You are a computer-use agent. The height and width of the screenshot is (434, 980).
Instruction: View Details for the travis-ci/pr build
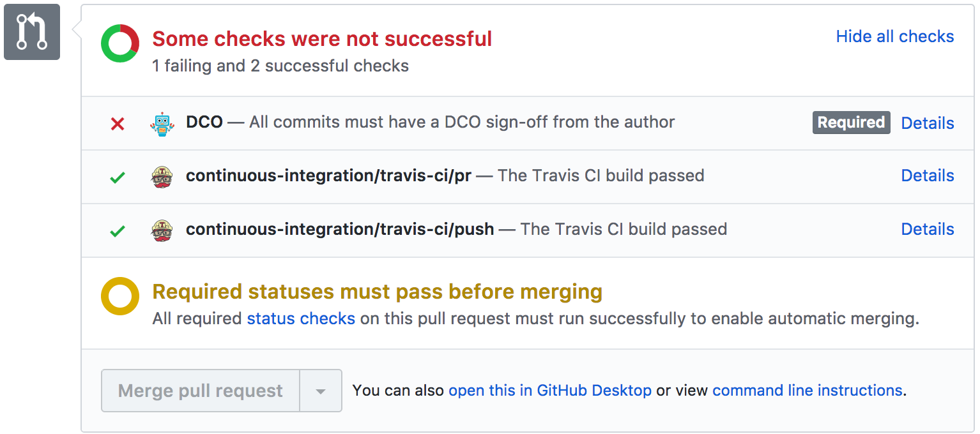(x=928, y=176)
